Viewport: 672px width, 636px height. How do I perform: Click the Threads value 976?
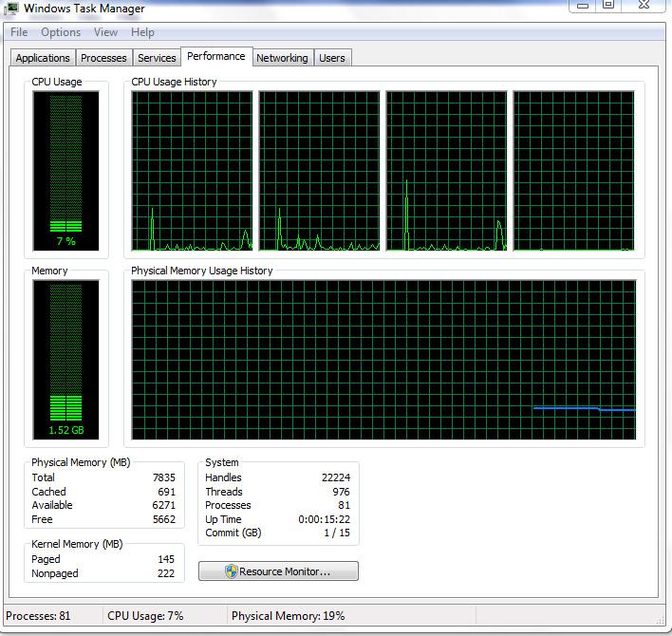point(341,492)
